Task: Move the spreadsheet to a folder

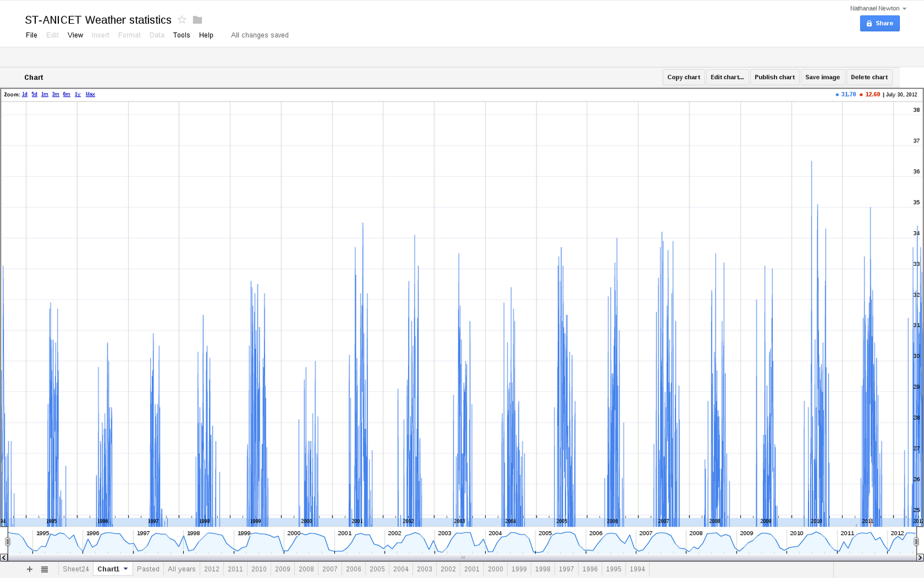Action: click(x=197, y=19)
